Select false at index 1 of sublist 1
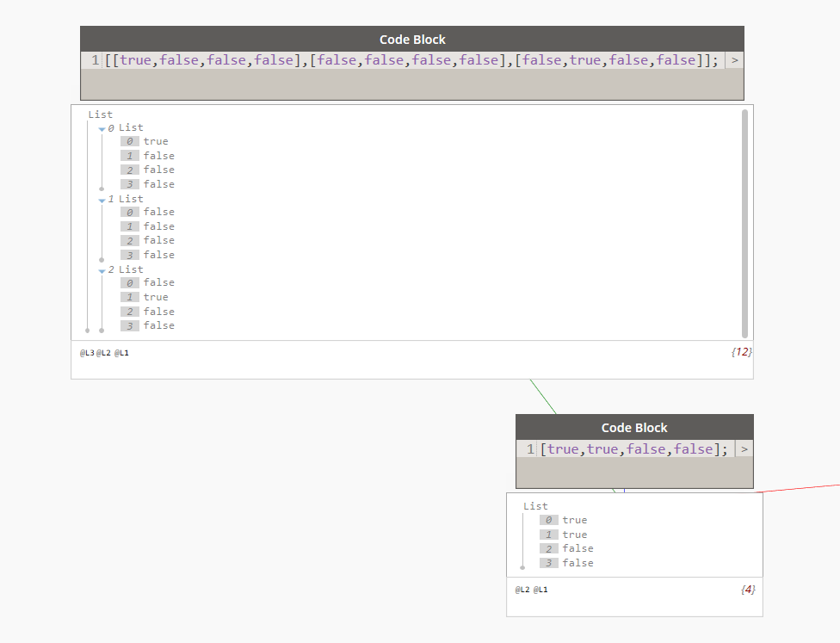840x643 pixels. (158, 226)
